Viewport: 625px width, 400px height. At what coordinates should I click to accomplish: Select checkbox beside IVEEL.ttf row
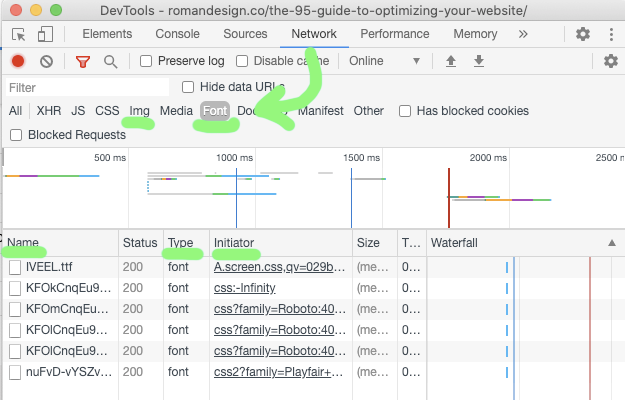tap(15, 267)
